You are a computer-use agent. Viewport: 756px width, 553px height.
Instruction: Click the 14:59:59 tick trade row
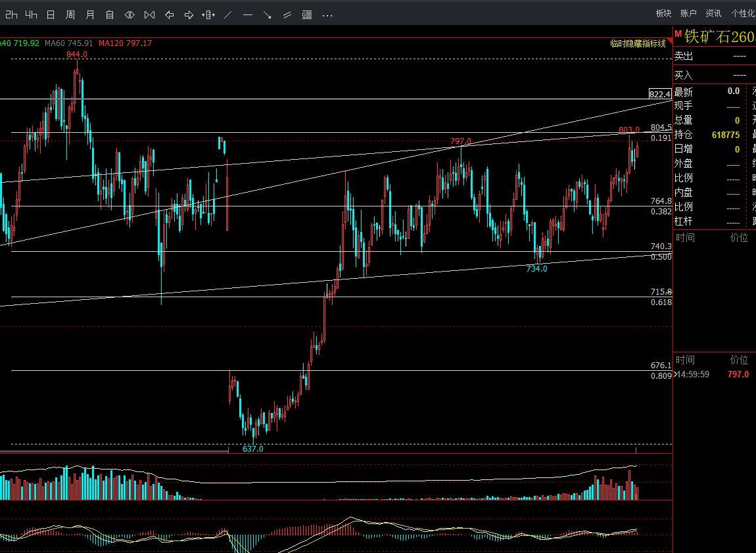715,374
